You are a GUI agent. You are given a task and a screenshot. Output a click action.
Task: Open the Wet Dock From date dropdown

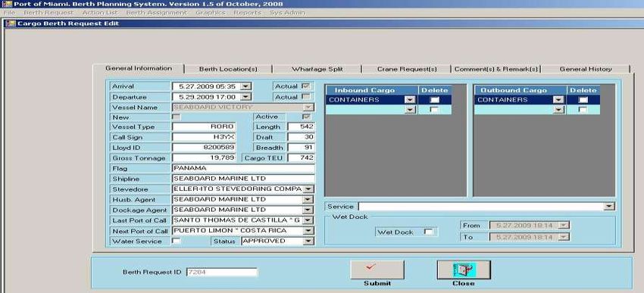[564, 226]
